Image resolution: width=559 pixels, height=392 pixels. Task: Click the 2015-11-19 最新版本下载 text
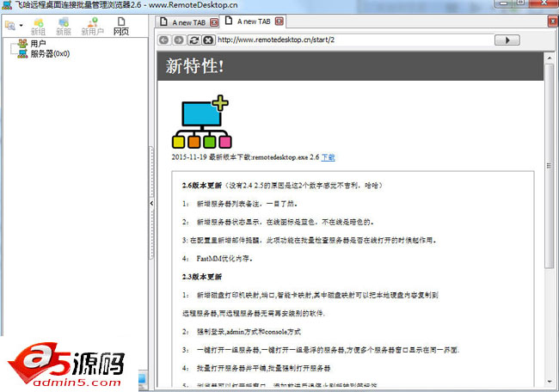pyautogui.click(x=245, y=157)
